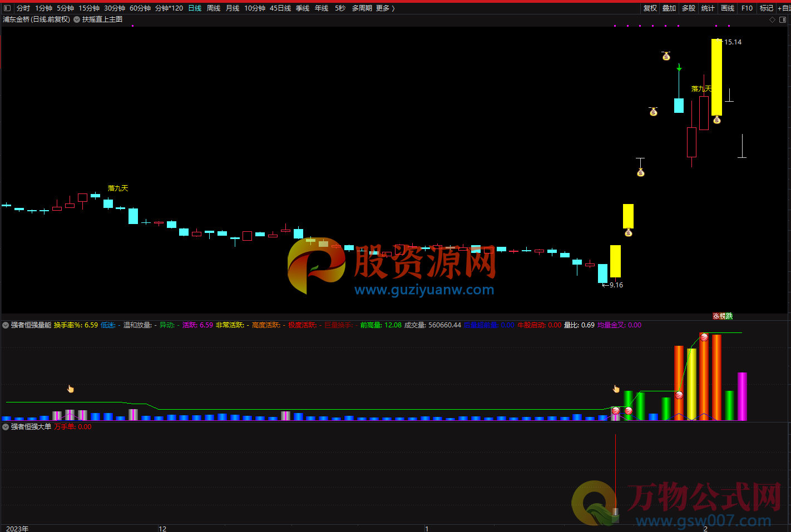This screenshot has width=791, height=532.
Task: Click the left hand pointer in volume panel
Action: click(x=71, y=389)
